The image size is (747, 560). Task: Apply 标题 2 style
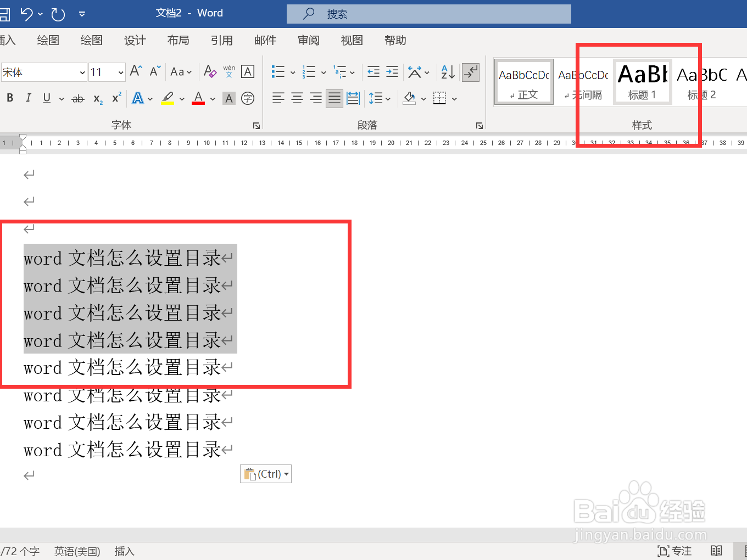pos(702,82)
